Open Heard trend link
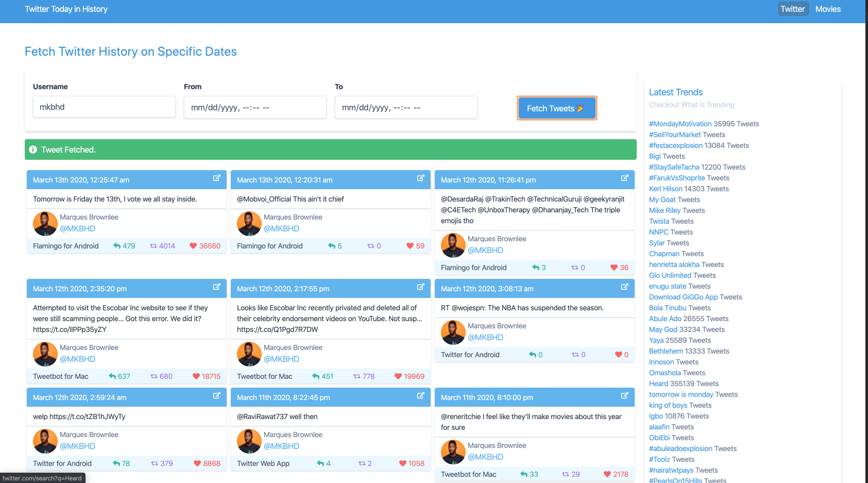The image size is (868, 483). [x=658, y=384]
